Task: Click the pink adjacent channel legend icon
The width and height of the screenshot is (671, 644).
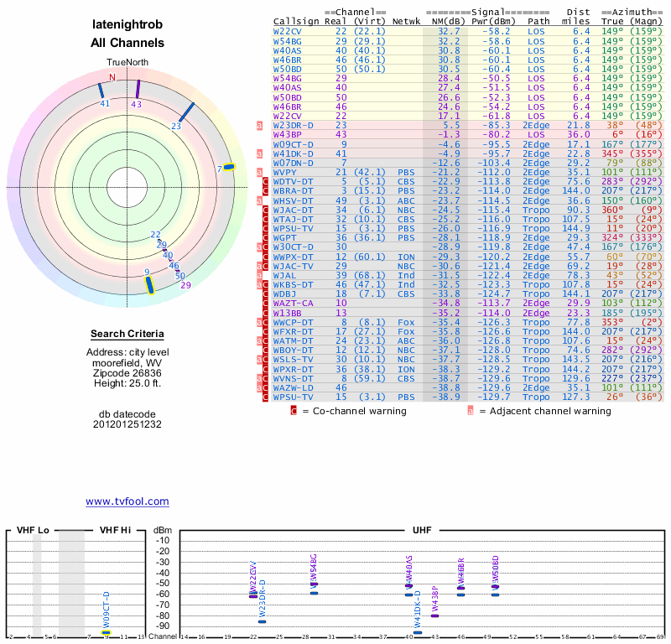Action: click(x=471, y=411)
